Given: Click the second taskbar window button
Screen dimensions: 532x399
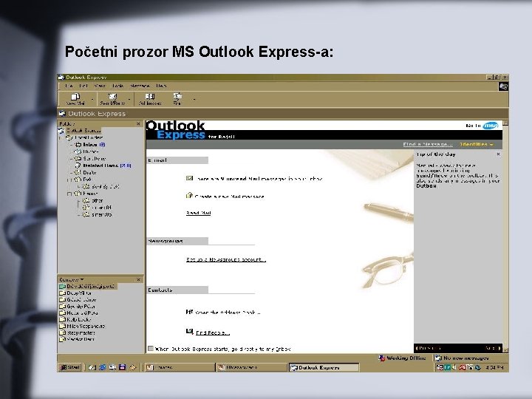Looking at the screenshot, I should pyautogui.click(x=251, y=367).
